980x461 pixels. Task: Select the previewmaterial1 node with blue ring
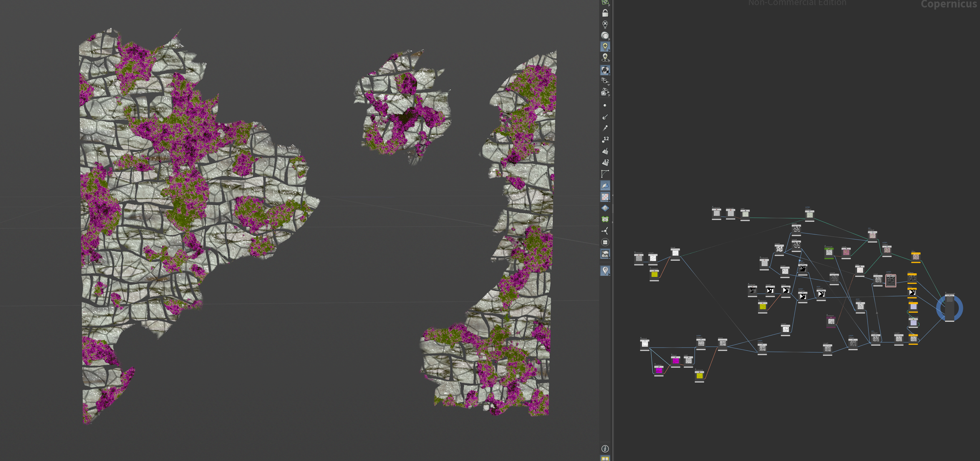[949, 308]
